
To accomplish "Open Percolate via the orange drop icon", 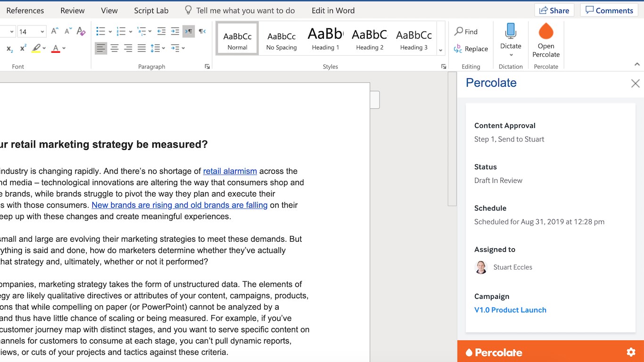I will [x=546, y=32].
